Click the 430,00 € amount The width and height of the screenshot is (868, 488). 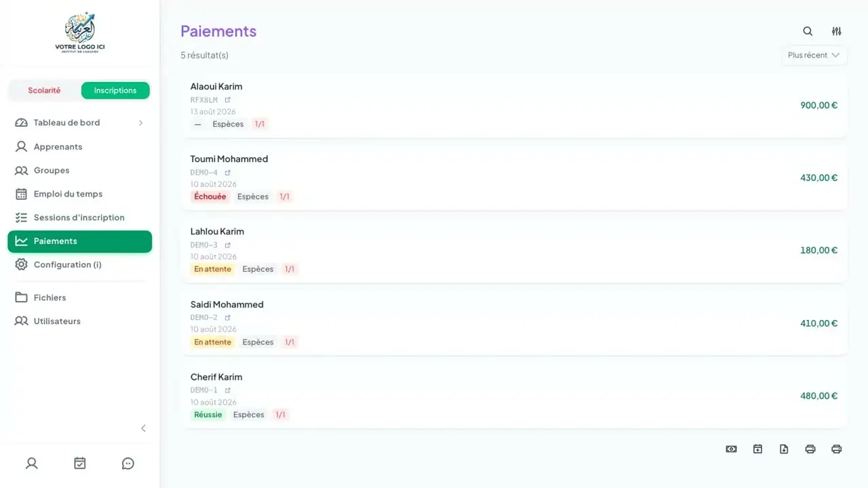click(818, 178)
